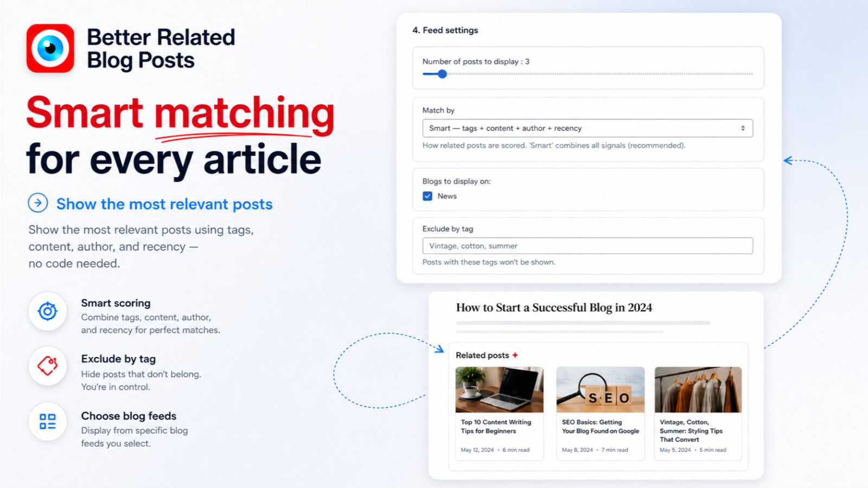This screenshot has width=868, height=488.
Task: Click the circled arrow icon beside relevant posts
Action: [x=38, y=203]
